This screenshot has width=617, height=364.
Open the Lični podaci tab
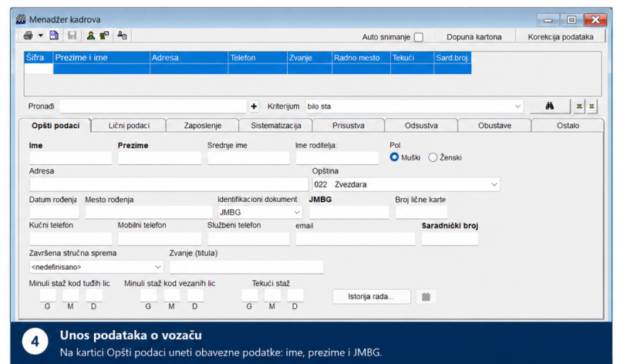point(129,126)
